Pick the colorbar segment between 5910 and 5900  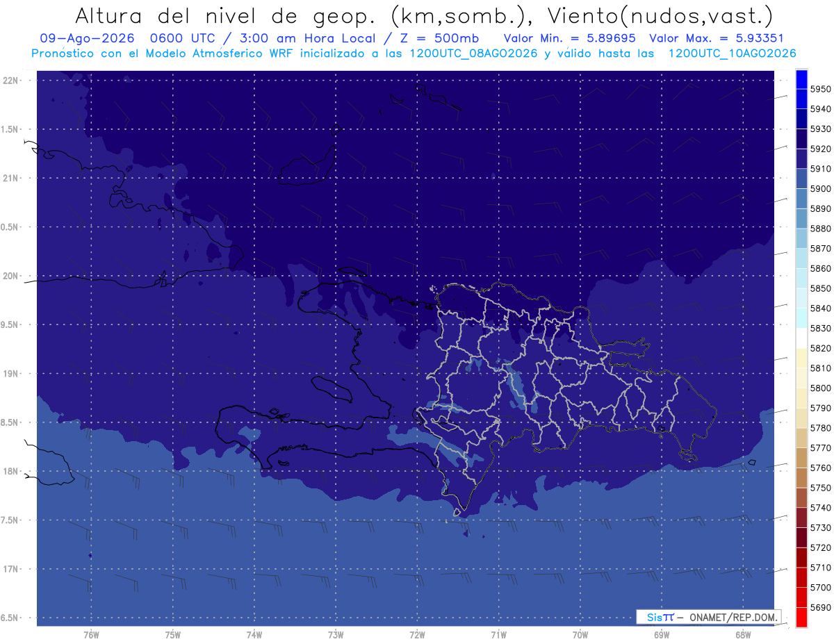(x=801, y=179)
